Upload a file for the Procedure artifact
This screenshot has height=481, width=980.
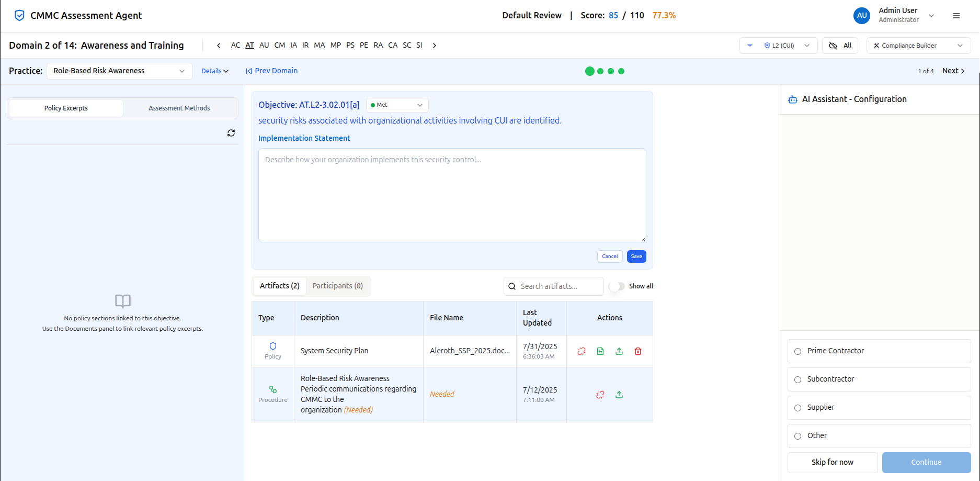[x=619, y=394]
